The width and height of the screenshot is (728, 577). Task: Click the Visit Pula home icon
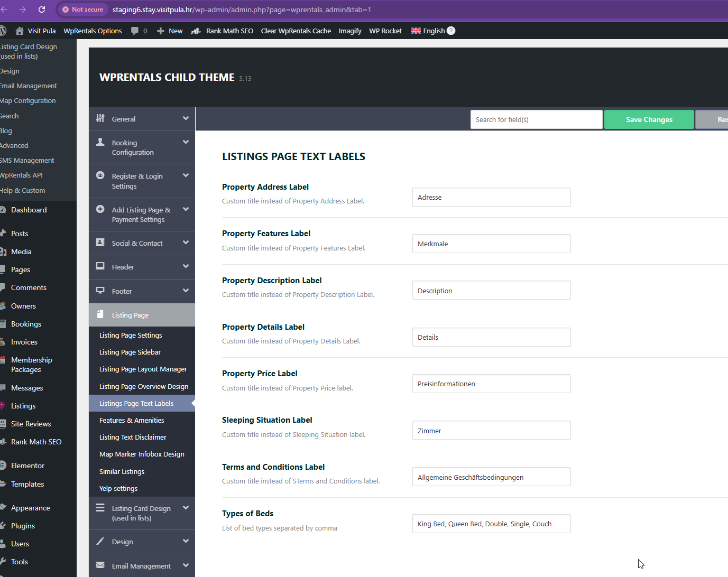20,31
